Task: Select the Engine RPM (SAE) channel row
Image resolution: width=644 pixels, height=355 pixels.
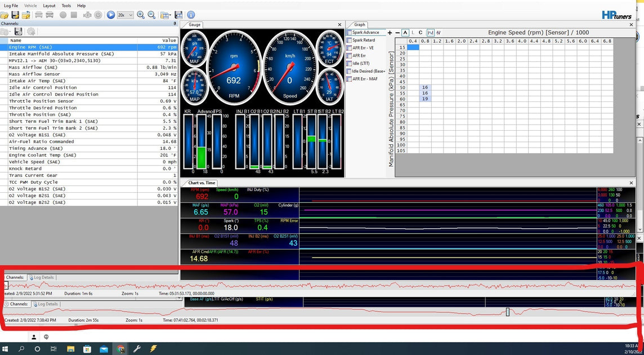Action: click(x=89, y=47)
